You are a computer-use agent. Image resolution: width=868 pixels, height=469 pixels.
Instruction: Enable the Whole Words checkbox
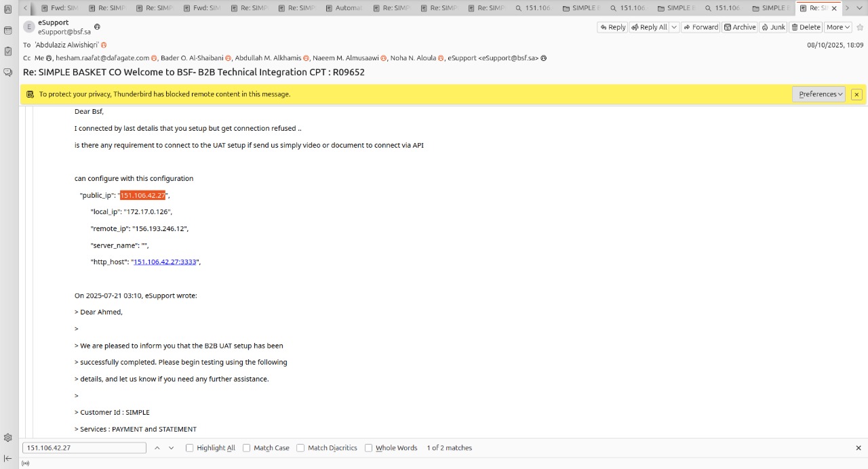369,448
